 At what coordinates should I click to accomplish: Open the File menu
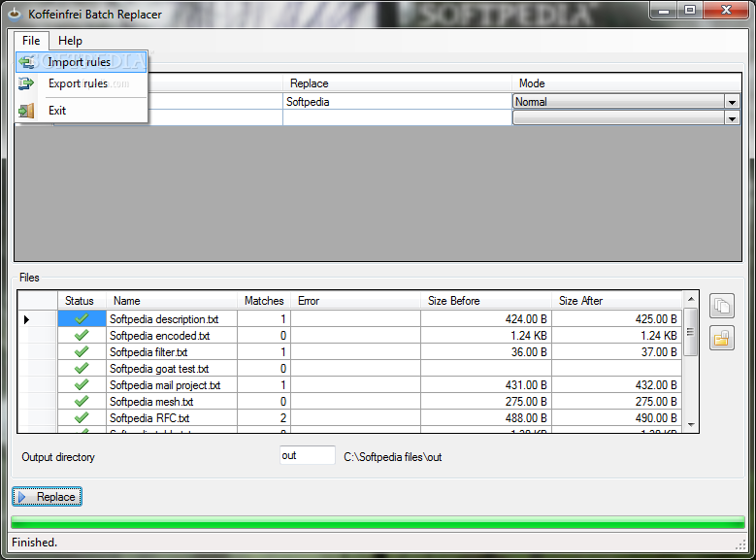click(x=31, y=41)
